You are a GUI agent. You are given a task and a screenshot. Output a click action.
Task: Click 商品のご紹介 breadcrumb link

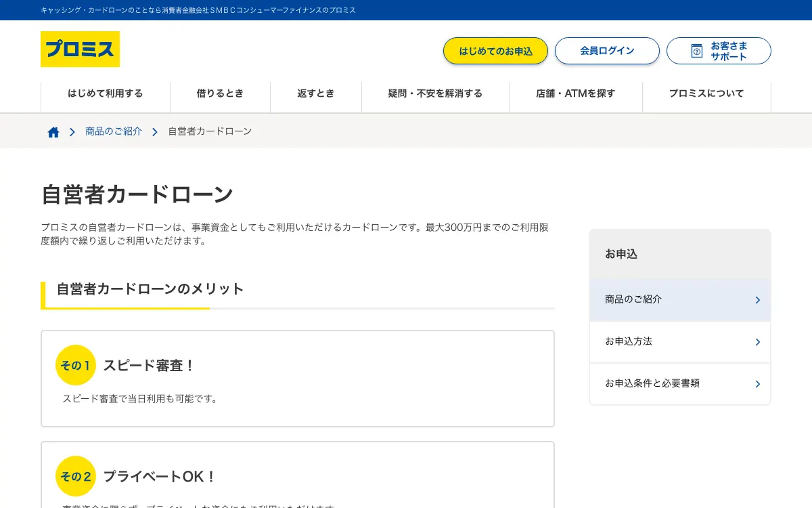coord(114,131)
